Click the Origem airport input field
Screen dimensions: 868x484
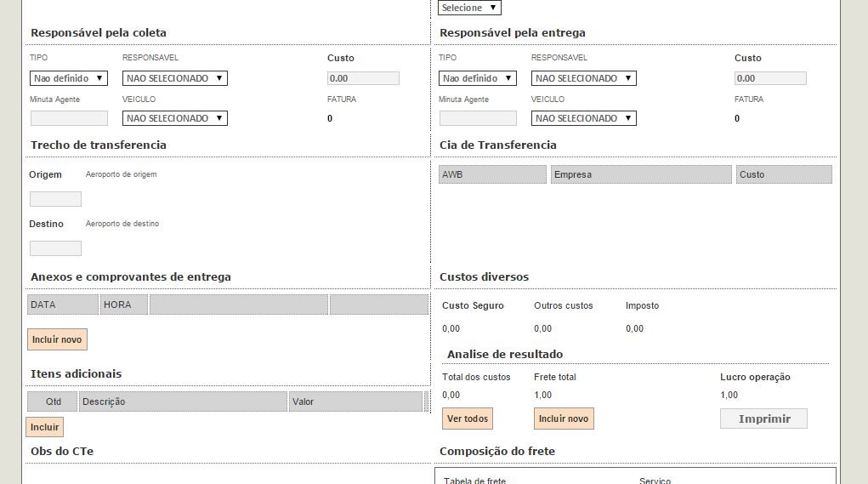(x=55, y=199)
